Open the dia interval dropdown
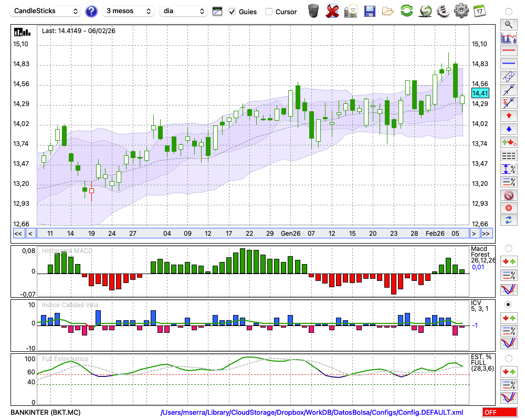The height and width of the screenshot is (420, 525). (x=183, y=11)
